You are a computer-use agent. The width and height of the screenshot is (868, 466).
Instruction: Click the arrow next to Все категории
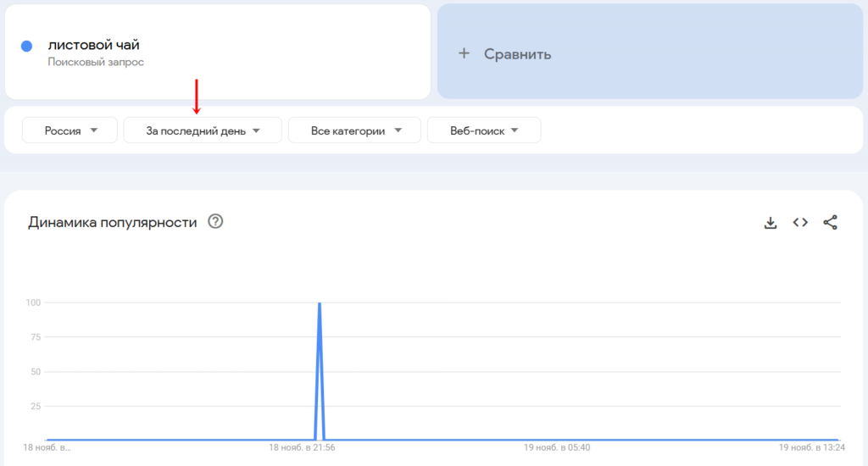[398, 130]
